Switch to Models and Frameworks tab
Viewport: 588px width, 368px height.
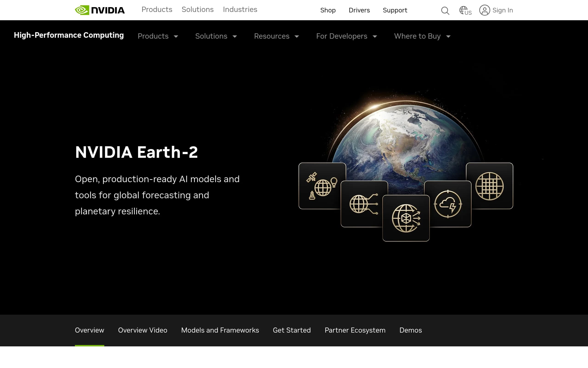pos(220,330)
